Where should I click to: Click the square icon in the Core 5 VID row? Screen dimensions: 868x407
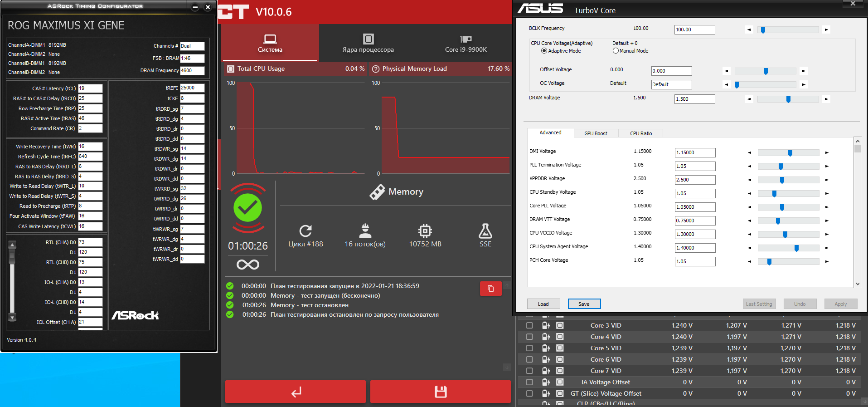pyautogui.click(x=560, y=348)
